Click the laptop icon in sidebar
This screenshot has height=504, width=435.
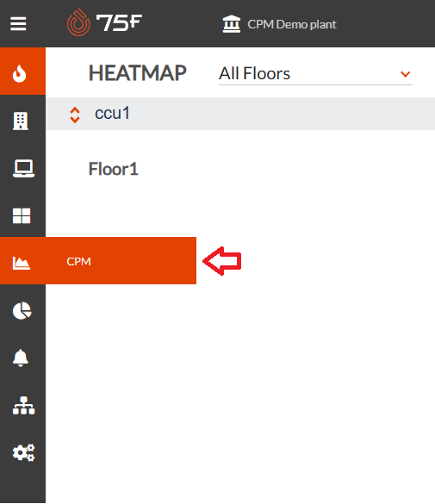(23, 168)
